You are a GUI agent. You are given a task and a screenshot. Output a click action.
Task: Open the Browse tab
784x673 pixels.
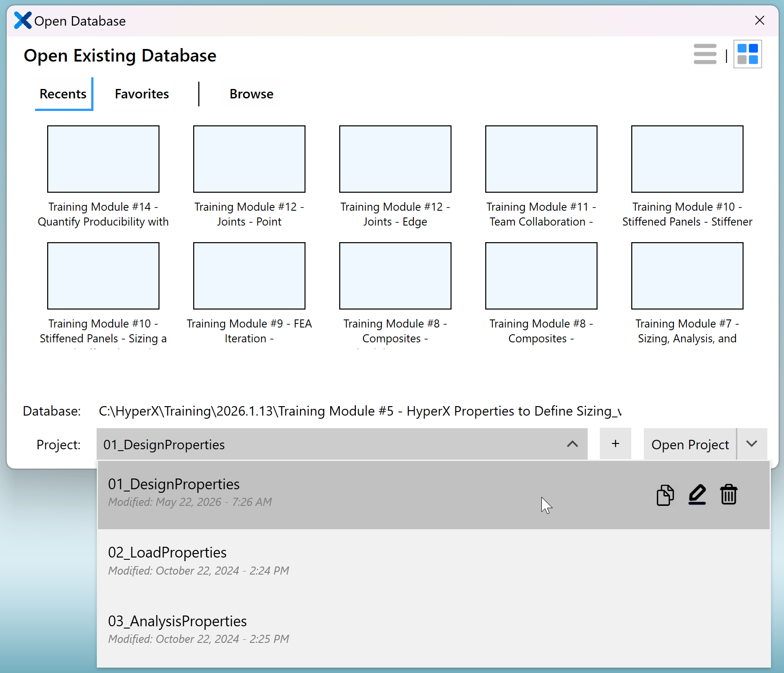252,93
